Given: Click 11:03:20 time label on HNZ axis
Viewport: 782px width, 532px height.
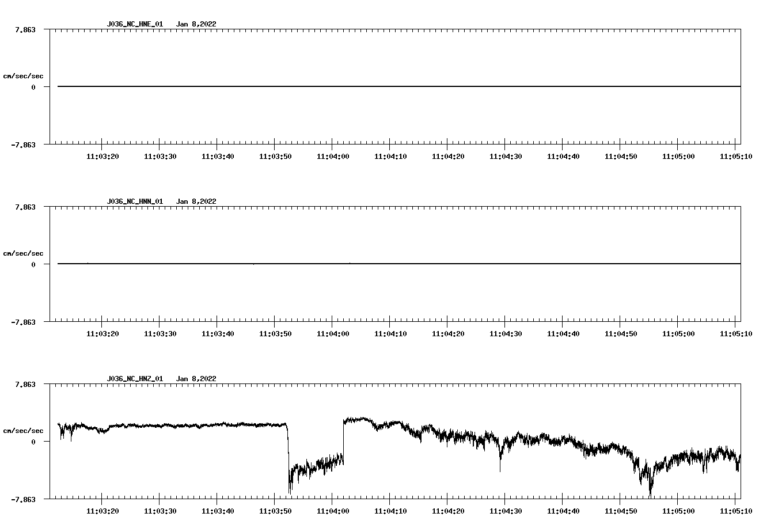Looking at the screenshot, I should click(103, 511).
